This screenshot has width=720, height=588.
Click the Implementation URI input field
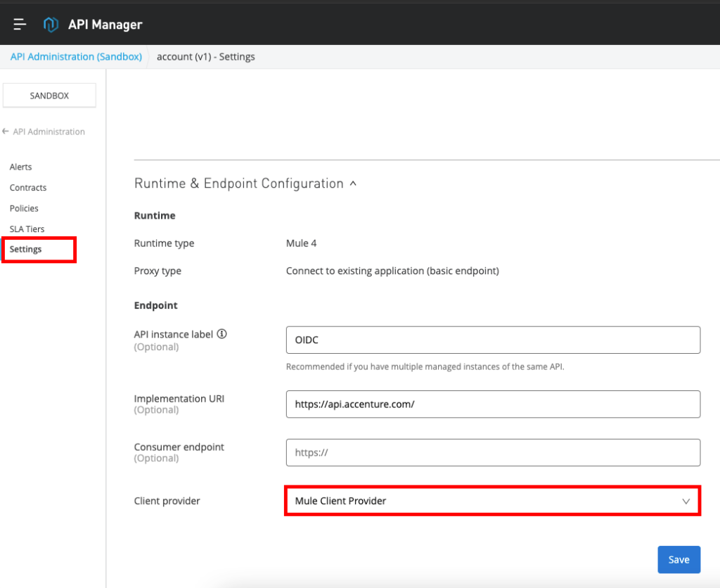(x=492, y=404)
